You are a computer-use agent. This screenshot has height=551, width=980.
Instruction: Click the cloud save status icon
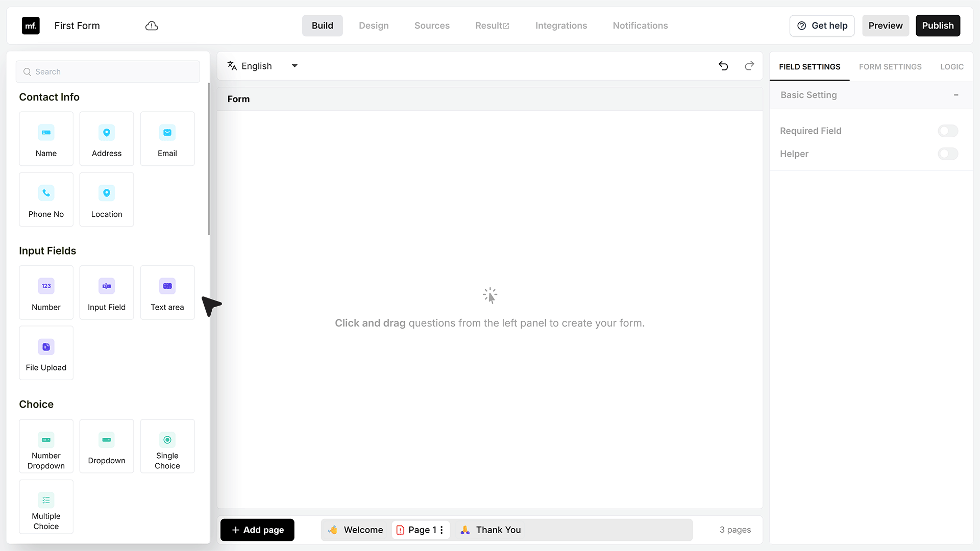pyautogui.click(x=152, y=26)
